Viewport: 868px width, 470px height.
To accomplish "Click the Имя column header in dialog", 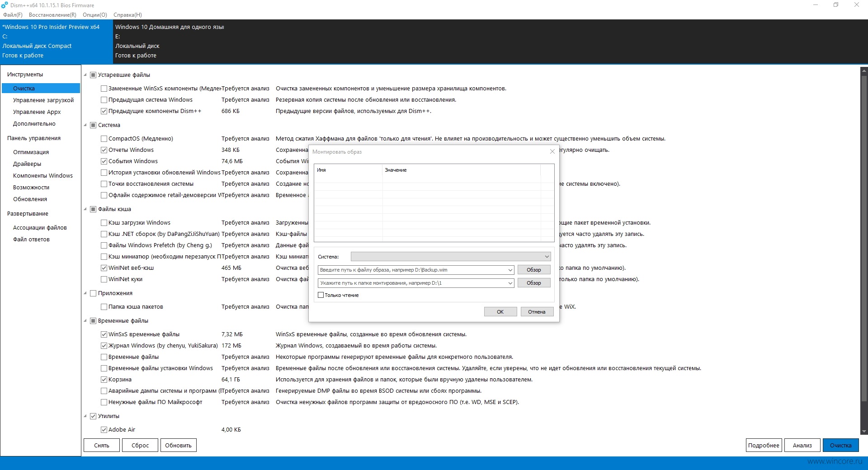I will pyautogui.click(x=348, y=170).
